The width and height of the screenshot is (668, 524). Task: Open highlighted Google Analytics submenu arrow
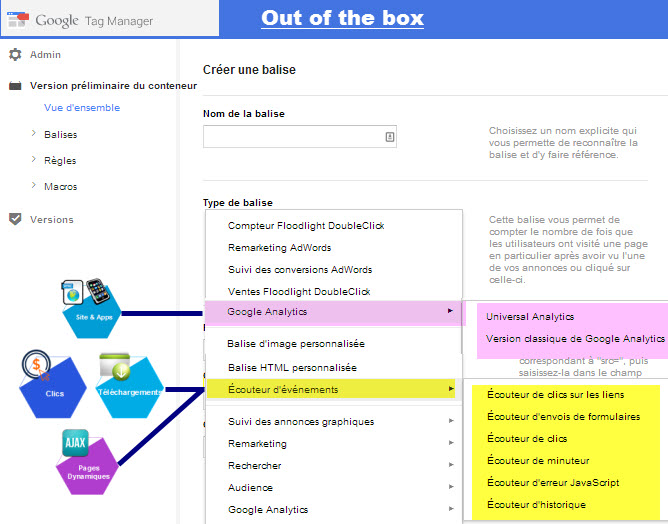point(450,311)
